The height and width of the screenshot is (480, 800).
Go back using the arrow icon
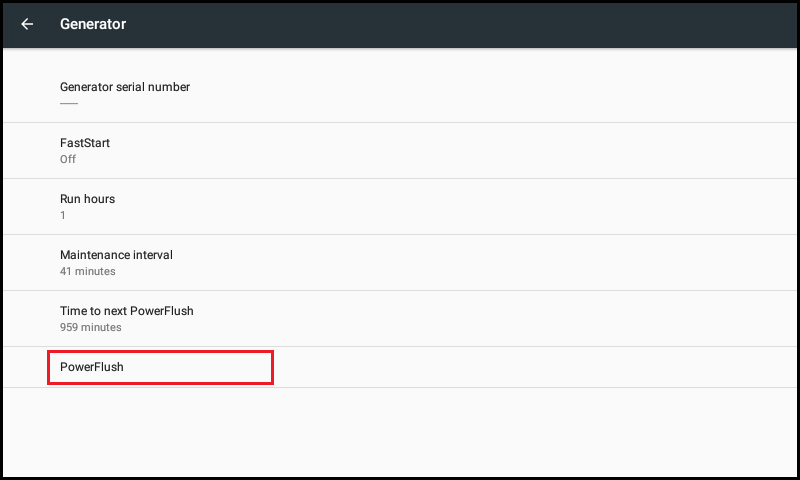coord(27,24)
